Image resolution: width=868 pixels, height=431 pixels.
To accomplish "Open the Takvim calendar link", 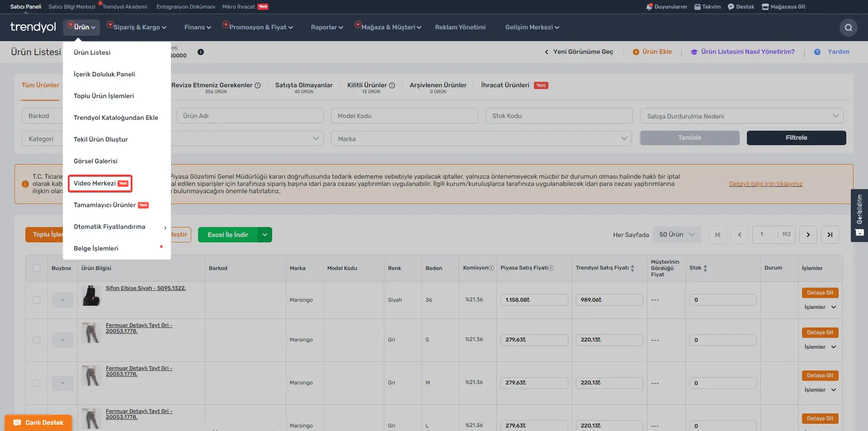I will pyautogui.click(x=707, y=7).
